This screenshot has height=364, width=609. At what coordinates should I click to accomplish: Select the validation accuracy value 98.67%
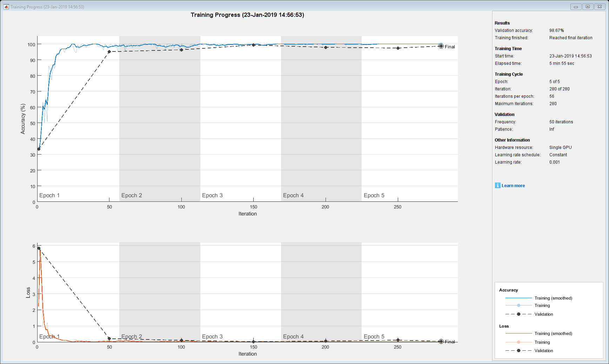[x=557, y=30]
